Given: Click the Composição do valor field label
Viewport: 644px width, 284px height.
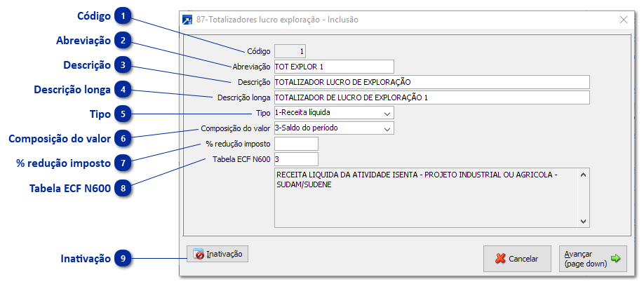Looking at the screenshot, I should [x=236, y=128].
